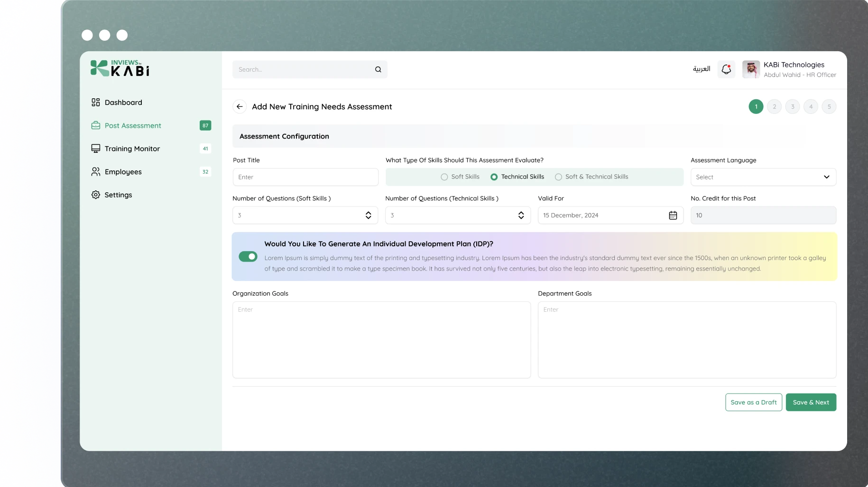Click the KABi Inviews logo

point(120,68)
